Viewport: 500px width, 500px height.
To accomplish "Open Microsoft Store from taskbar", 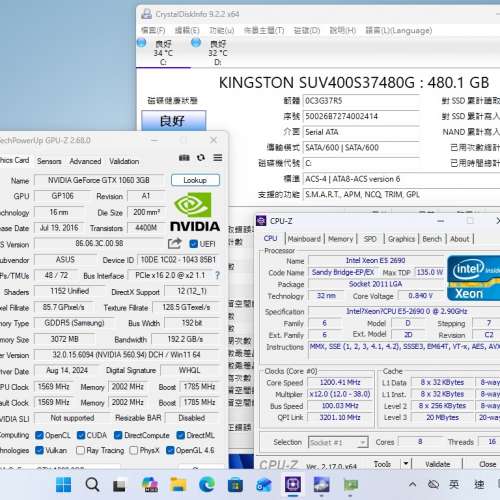I will pyautogui.click(x=235, y=485).
